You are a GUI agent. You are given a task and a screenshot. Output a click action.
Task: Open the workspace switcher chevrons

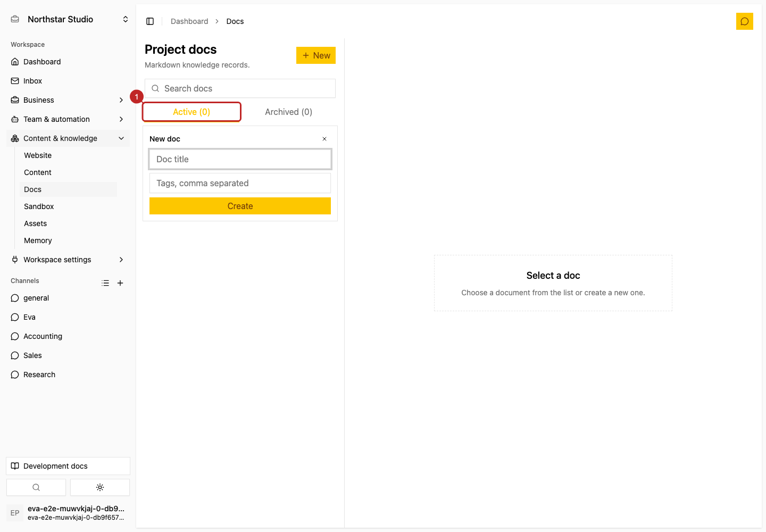click(x=126, y=19)
